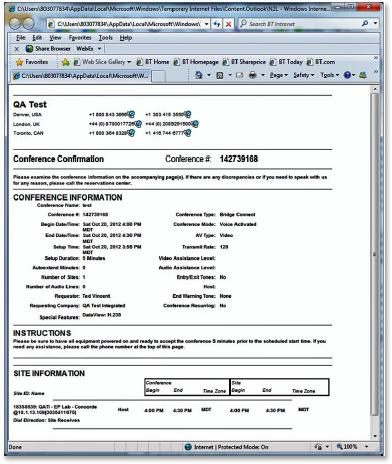Click the Refresh page icon

pyautogui.click(x=217, y=24)
